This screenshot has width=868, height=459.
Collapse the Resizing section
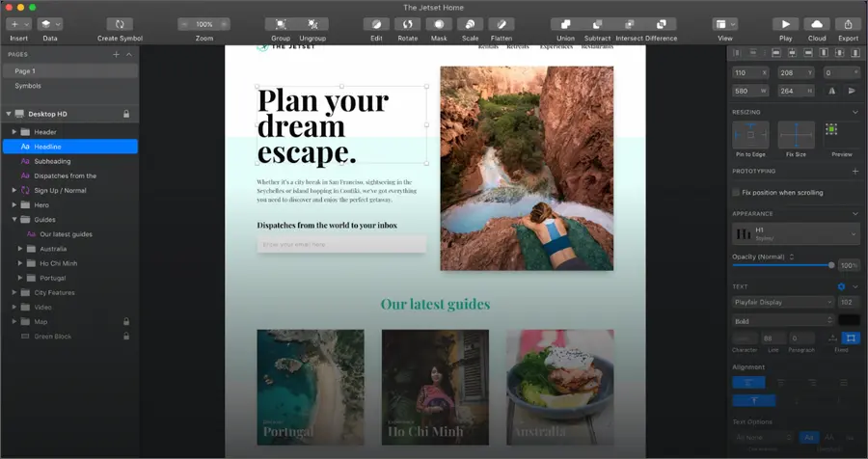[855, 112]
